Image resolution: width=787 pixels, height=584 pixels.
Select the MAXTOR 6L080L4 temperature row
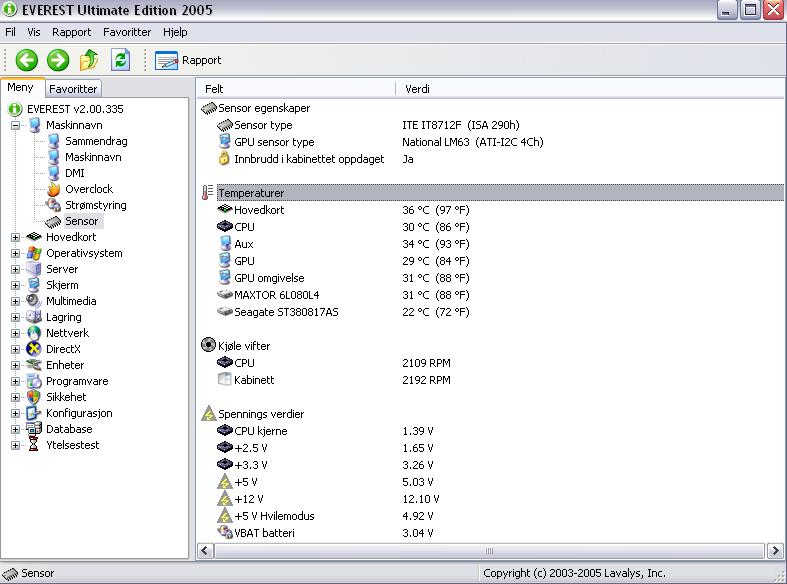tap(492, 295)
